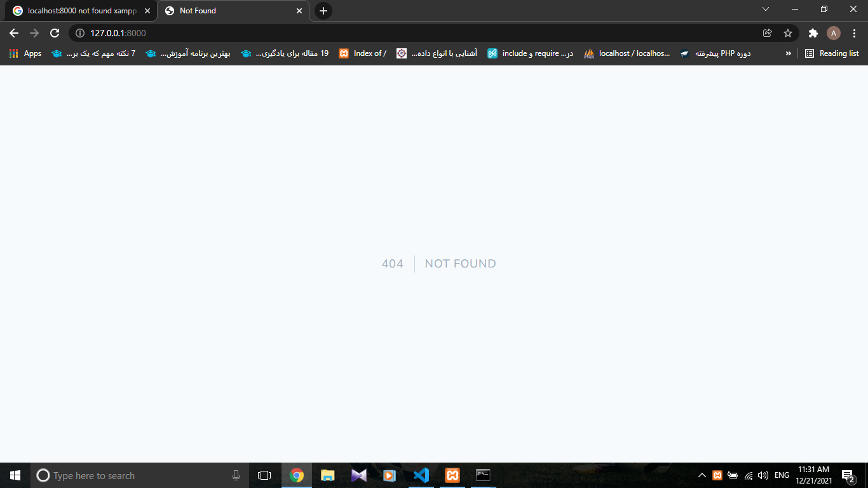Open the volume control in system tray
This screenshot has width=868, height=488.
click(x=763, y=475)
